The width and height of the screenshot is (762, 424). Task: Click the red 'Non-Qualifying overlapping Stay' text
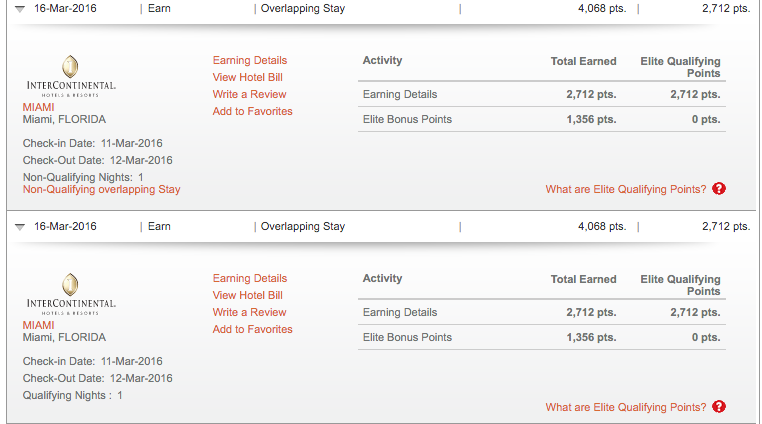(101, 189)
